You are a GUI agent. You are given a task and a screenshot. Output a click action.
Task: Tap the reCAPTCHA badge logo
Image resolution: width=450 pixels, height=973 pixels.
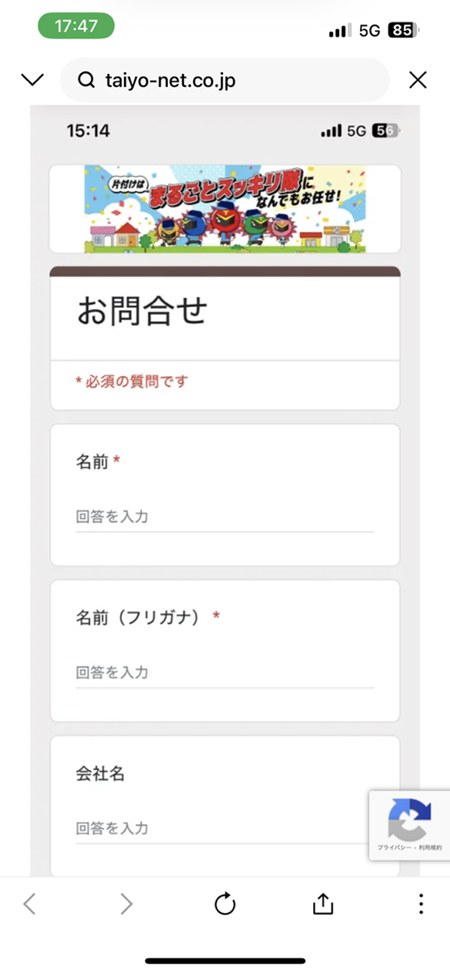410,819
